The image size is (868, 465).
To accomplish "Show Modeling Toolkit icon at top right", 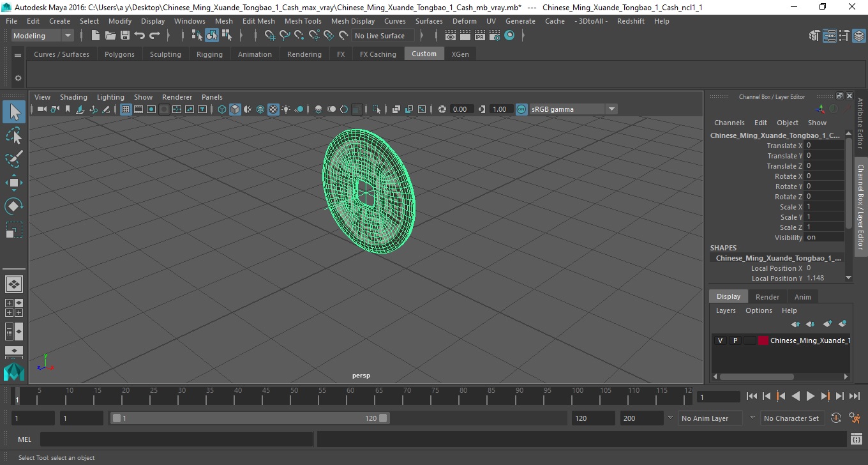I will pos(814,36).
